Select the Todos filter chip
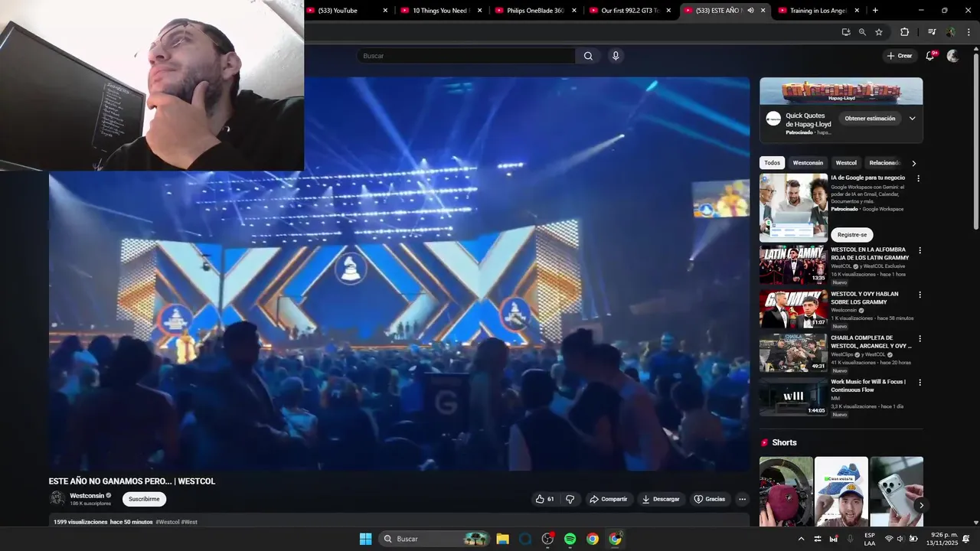Screen dimensions: 980x551 tap(773, 163)
